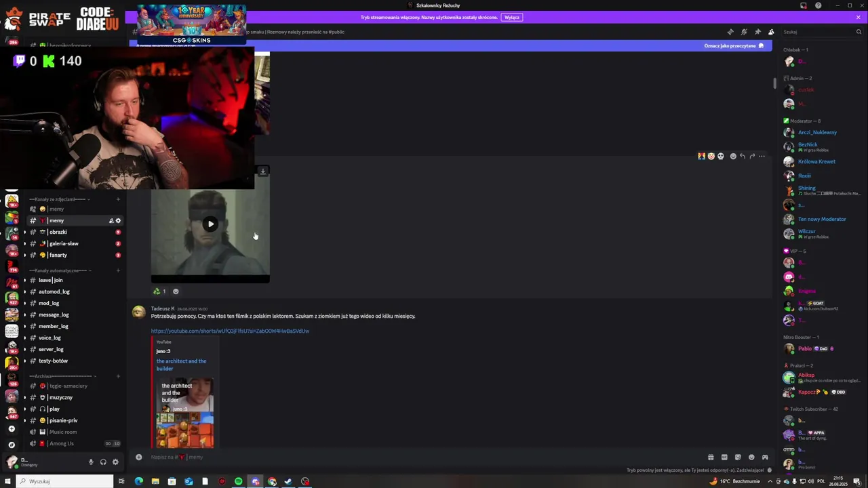Open the fanarty channel

point(75,255)
